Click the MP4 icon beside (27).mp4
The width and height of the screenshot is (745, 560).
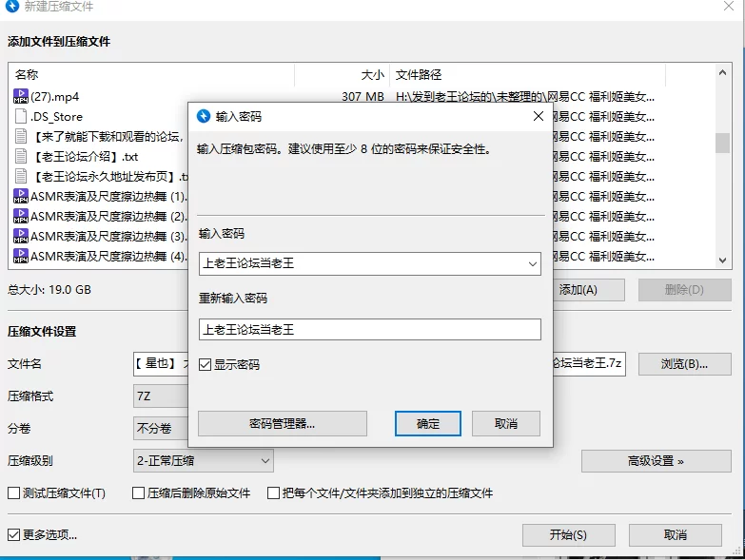[21, 96]
